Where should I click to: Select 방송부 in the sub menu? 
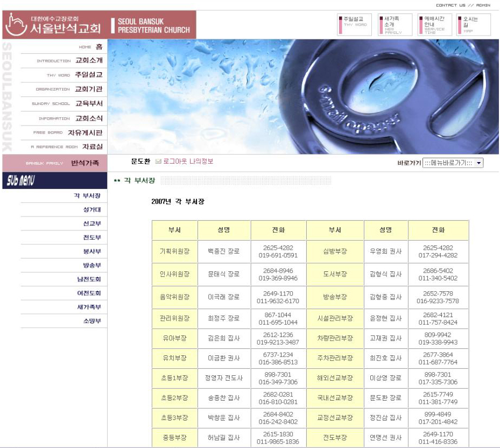(x=91, y=265)
